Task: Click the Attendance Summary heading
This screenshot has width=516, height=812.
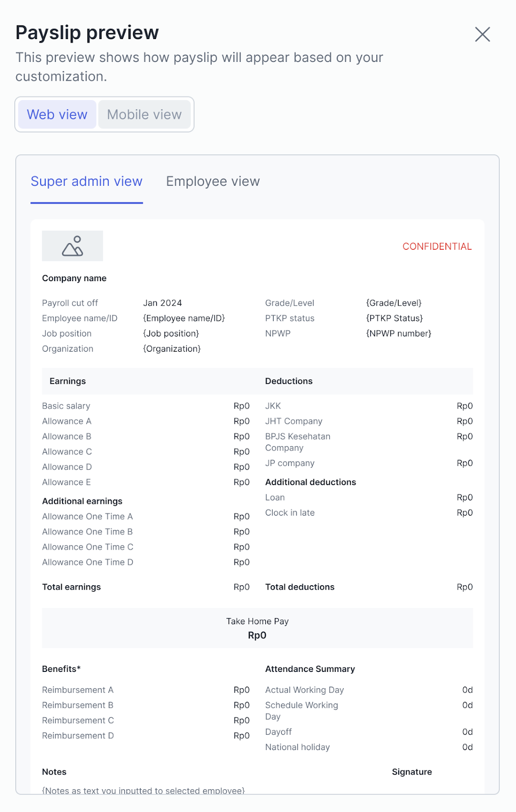Action: (310, 669)
